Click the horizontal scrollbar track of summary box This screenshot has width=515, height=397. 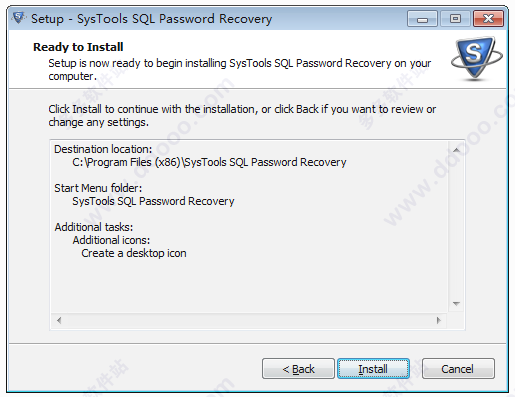click(249, 320)
